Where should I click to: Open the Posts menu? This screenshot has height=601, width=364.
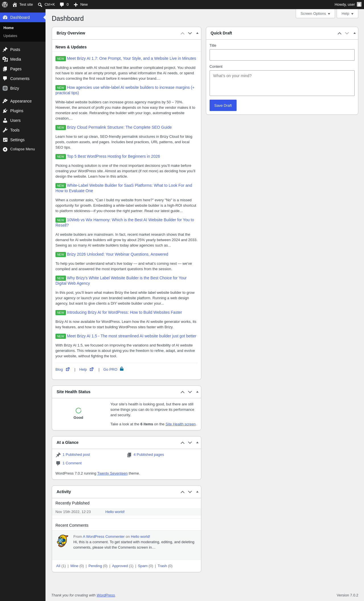(23, 50)
